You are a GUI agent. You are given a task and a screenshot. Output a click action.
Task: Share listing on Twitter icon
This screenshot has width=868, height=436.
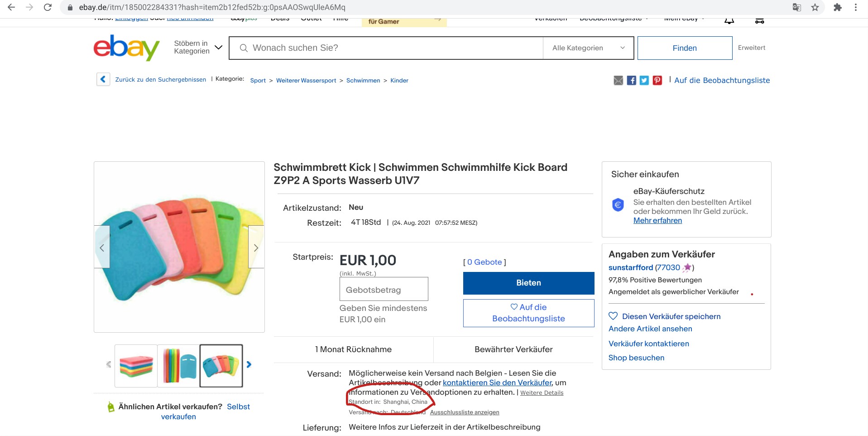pyautogui.click(x=644, y=81)
